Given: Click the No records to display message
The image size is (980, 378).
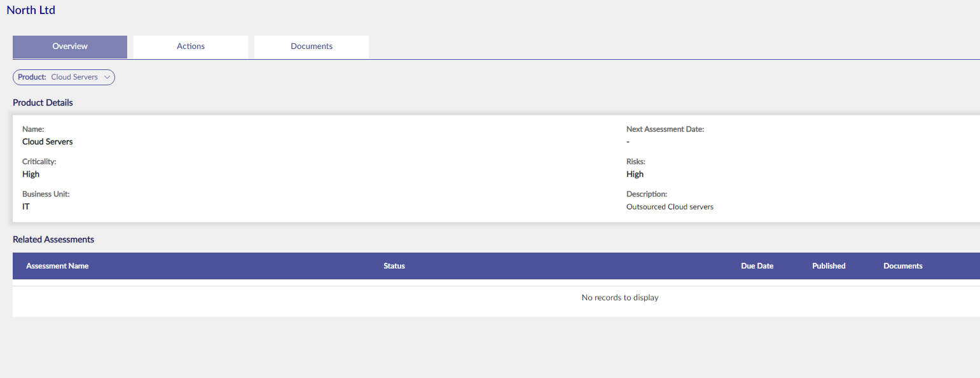Looking at the screenshot, I should click(620, 298).
